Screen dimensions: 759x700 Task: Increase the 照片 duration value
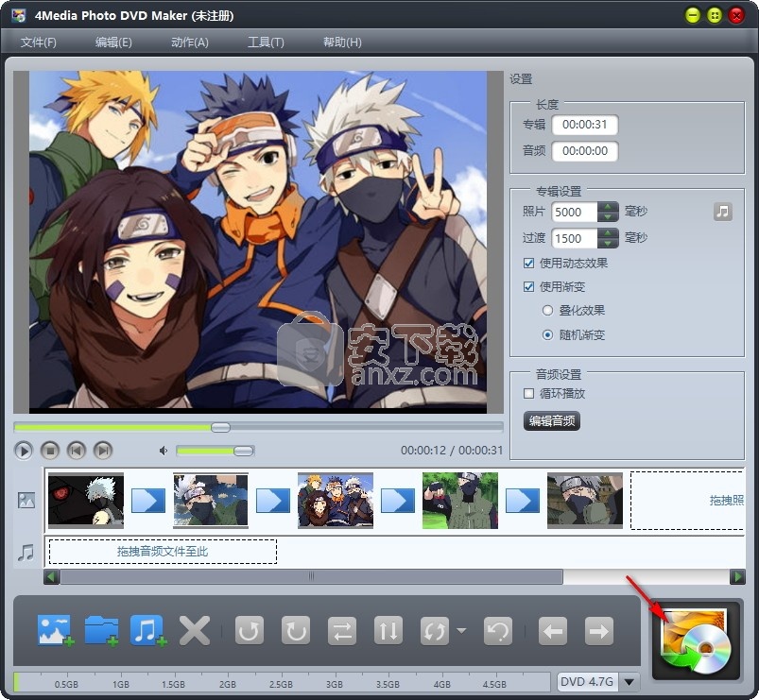tap(608, 207)
